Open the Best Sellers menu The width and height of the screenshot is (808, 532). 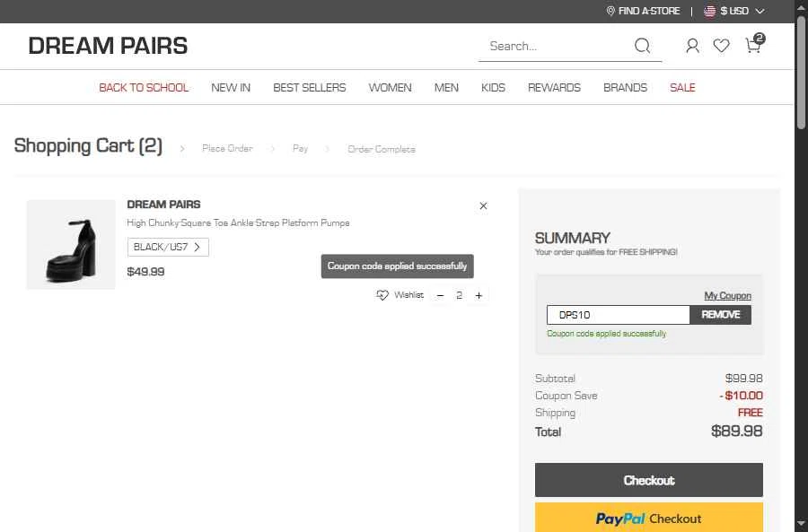point(310,88)
